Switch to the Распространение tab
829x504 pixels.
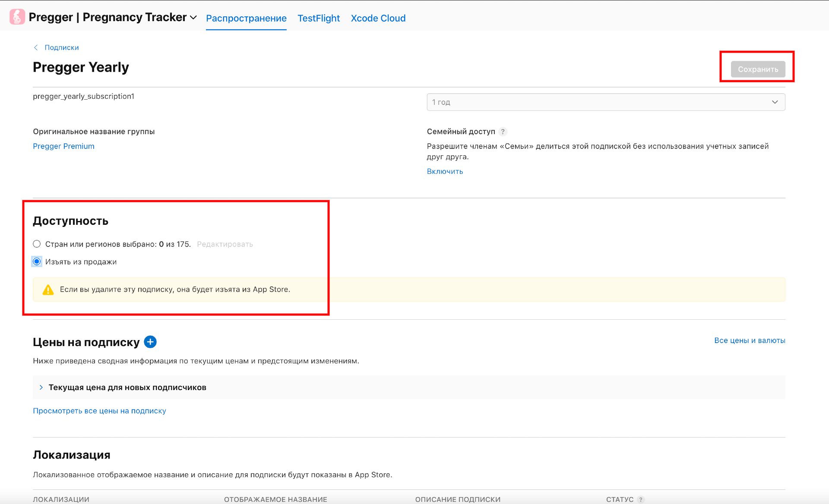(x=246, y=18)
